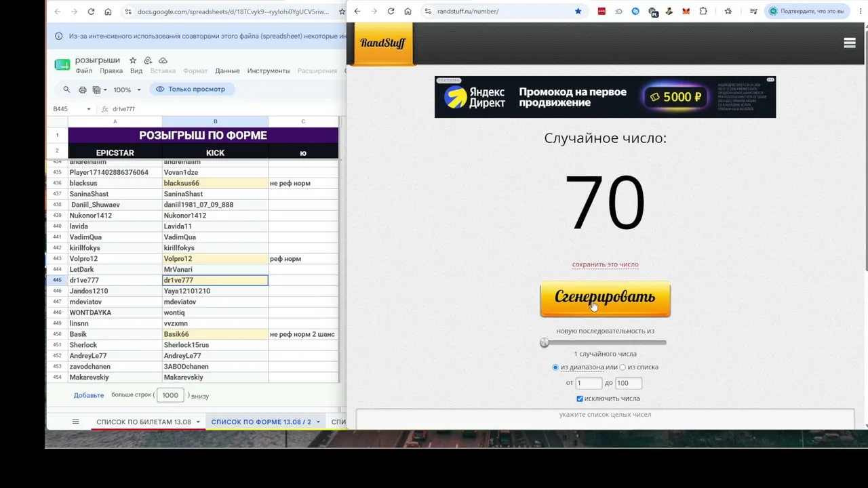Reload the randstuff.ru page
The width and height of the screenshot is (868, 488).
tap(391, 12)
